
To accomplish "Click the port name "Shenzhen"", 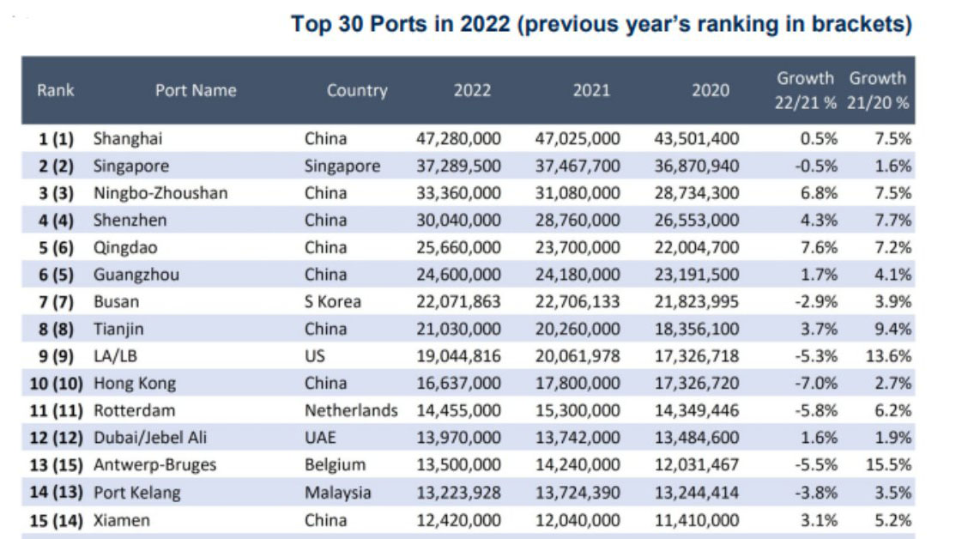I will [130, 220].
